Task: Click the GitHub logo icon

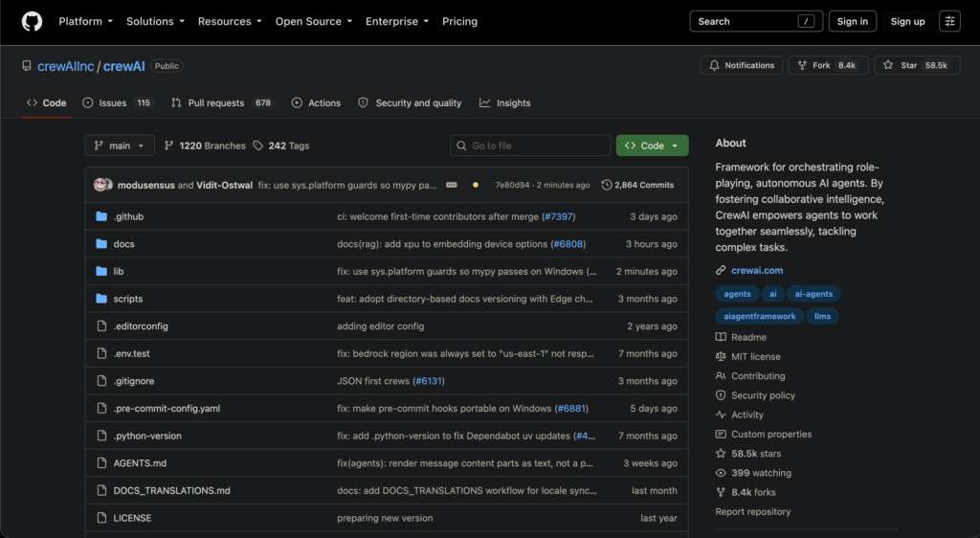Action: click(x=32, y=21)
